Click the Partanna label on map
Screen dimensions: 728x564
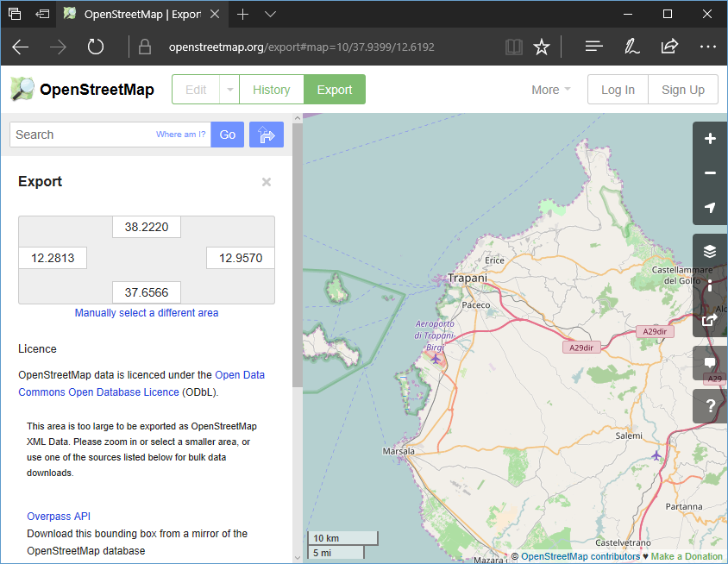683,506
